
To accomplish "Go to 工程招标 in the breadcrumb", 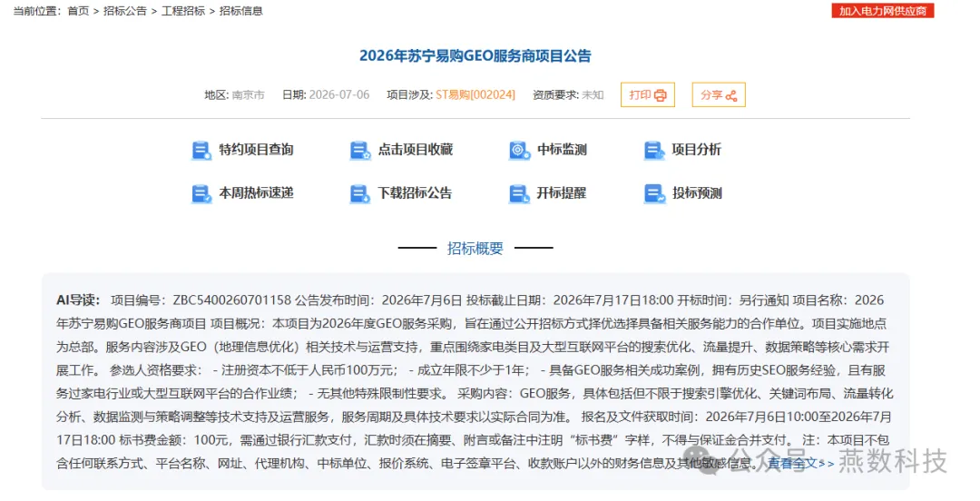I will [x=183, y=11].
